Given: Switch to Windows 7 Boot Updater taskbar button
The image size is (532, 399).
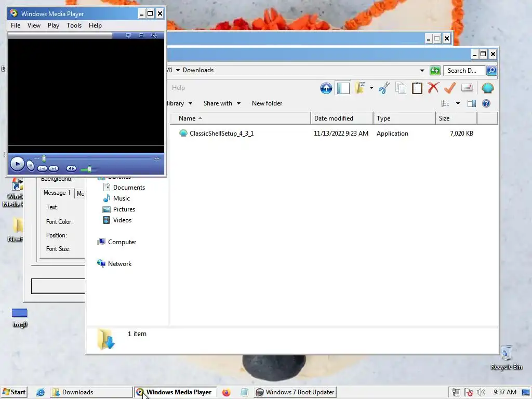Looking at the screenshot, I should [x=295, y=392].
